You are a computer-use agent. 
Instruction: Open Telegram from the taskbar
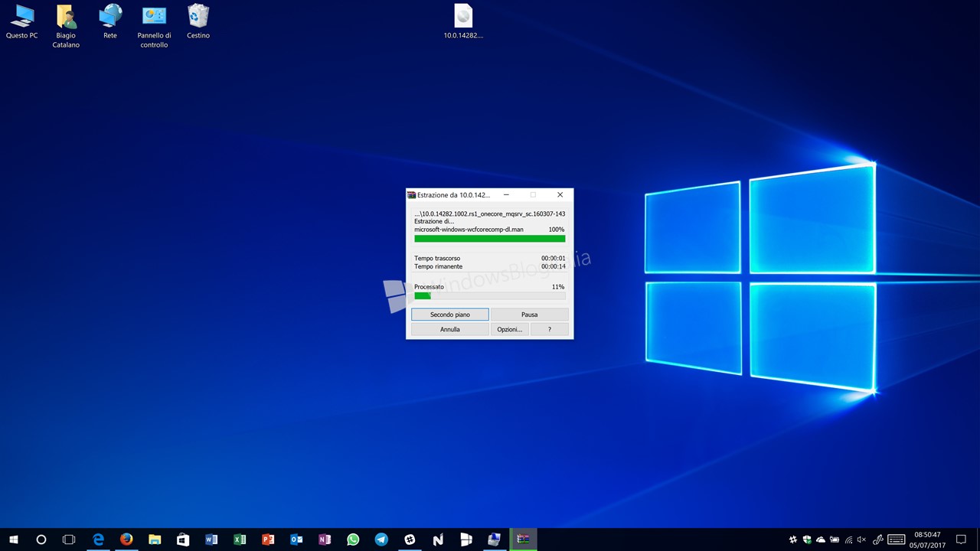[x=381, y=540]
